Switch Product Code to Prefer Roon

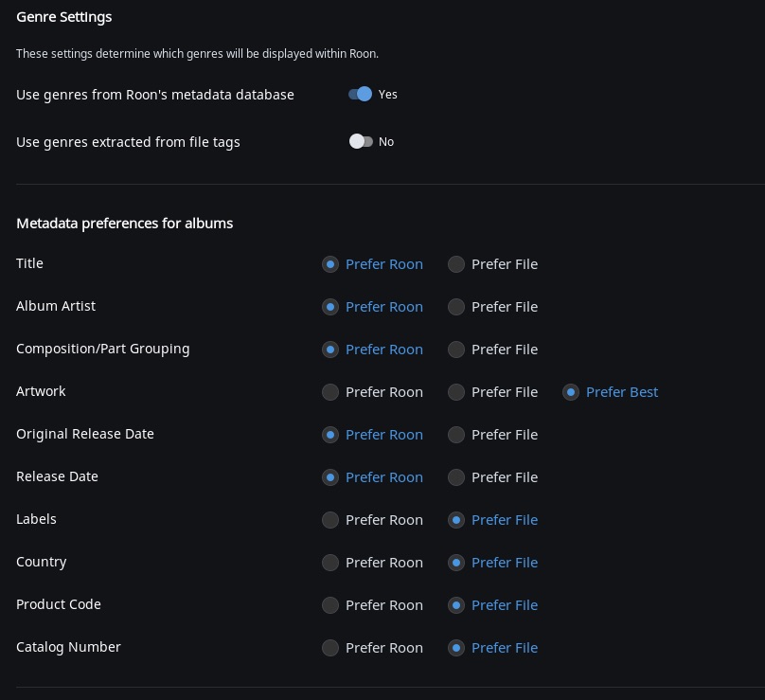pyautogui.click(x=330, y=605)
